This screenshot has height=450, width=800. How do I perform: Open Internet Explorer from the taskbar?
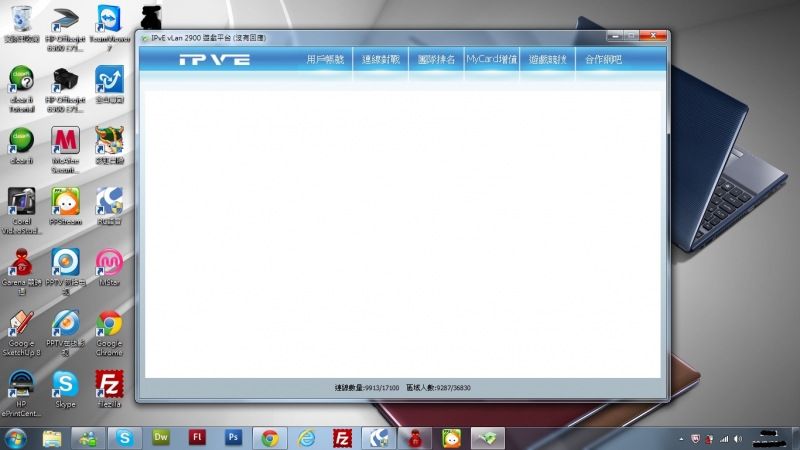coord(306,438)
